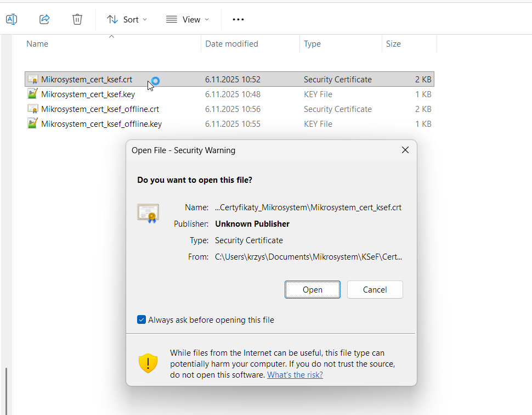Viewport: 532px width, 415px height.
Task: Sort by Type column header
Action: [x=312, y=44]
